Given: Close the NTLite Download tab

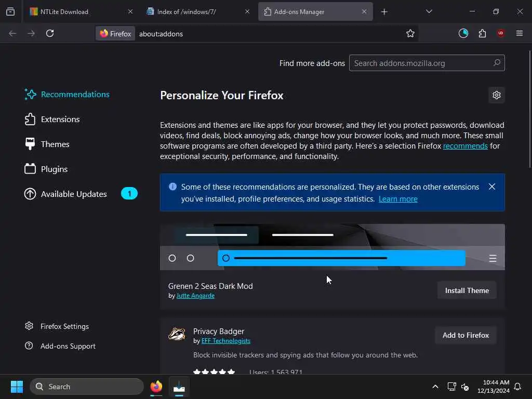Looking at the screenshot, I should pos(130,11).
